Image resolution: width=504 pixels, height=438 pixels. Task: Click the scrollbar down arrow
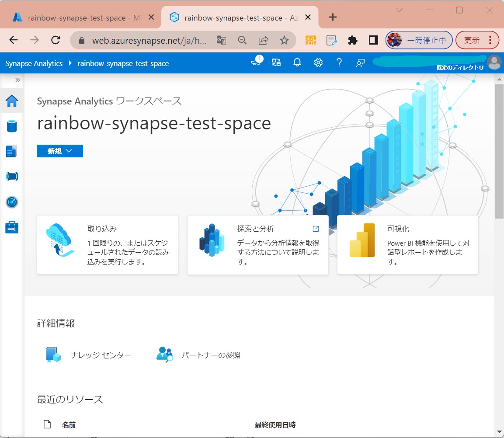tap(499, 432)
